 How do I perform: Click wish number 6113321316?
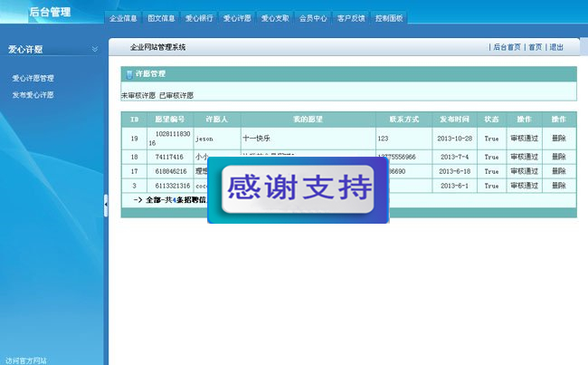173,186
